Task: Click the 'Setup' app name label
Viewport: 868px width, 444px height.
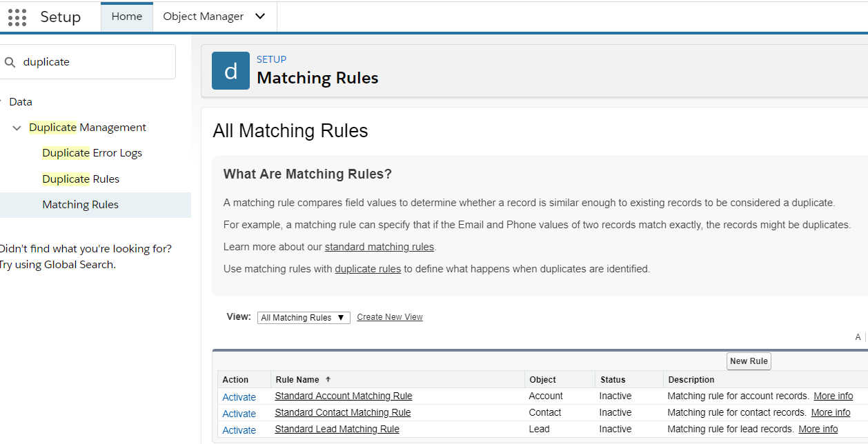Action: click(x=61, y=17)
